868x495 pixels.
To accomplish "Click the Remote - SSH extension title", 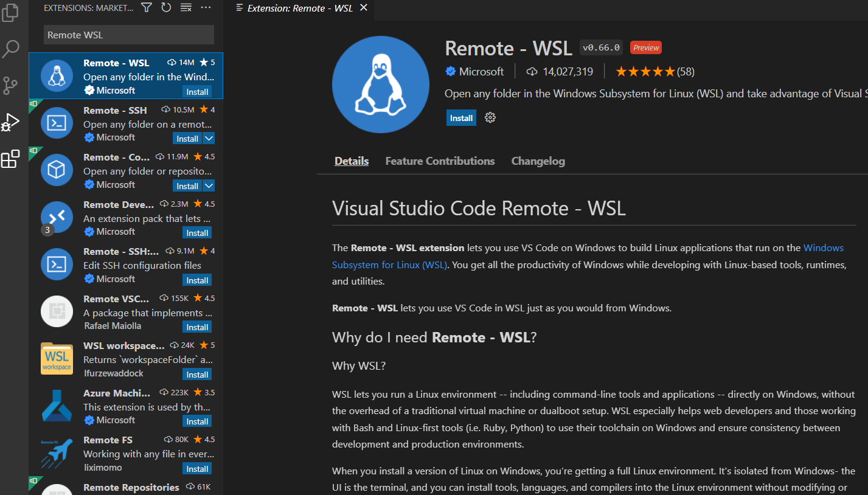I will point(115,110).
